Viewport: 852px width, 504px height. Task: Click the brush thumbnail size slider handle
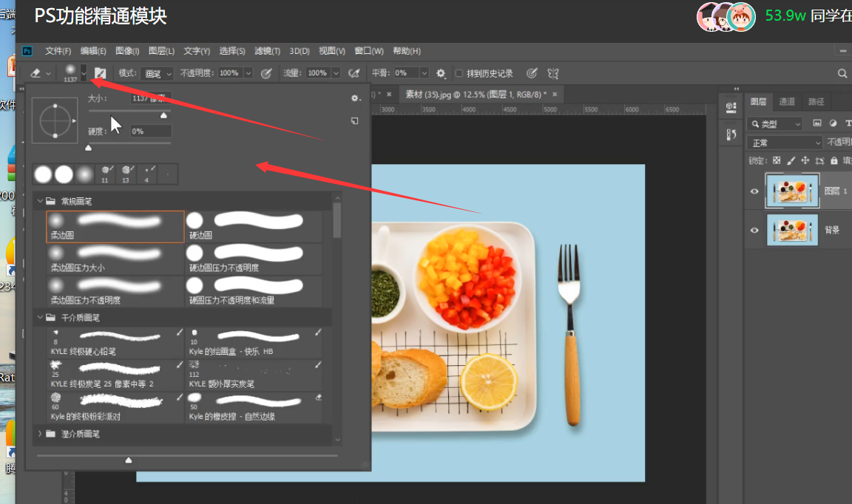(129, 460)
